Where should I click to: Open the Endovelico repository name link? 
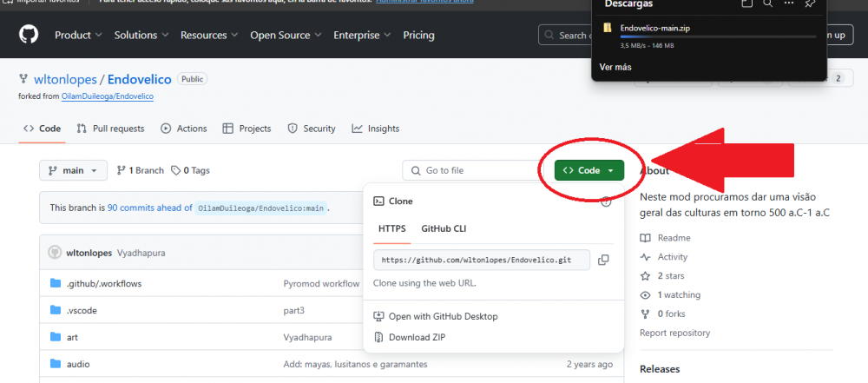tap(140, 79)
